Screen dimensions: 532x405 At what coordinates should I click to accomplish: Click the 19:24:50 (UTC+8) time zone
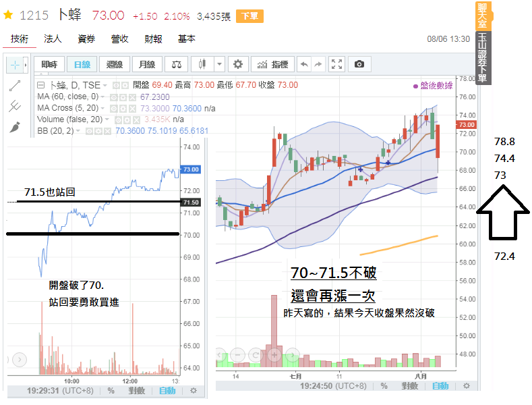coord(333,386)
